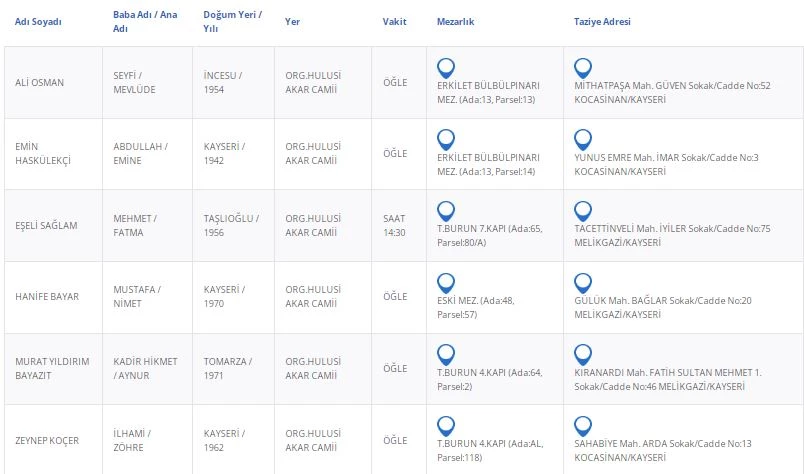Click the Mezarlık column header
The height and width of the screenshot is (474, 804).
[x=458, y=22]
